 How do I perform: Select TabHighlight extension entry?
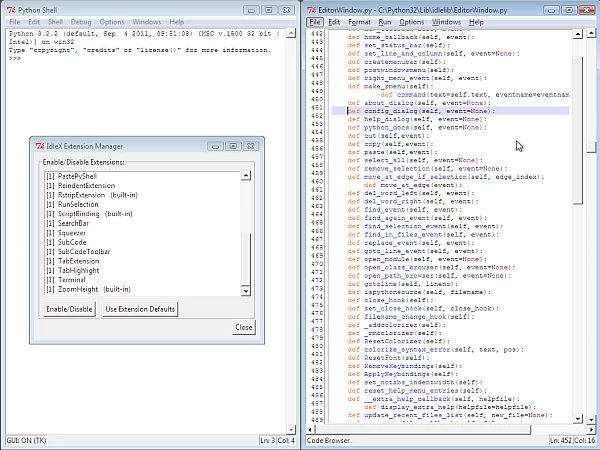point(143,271)
